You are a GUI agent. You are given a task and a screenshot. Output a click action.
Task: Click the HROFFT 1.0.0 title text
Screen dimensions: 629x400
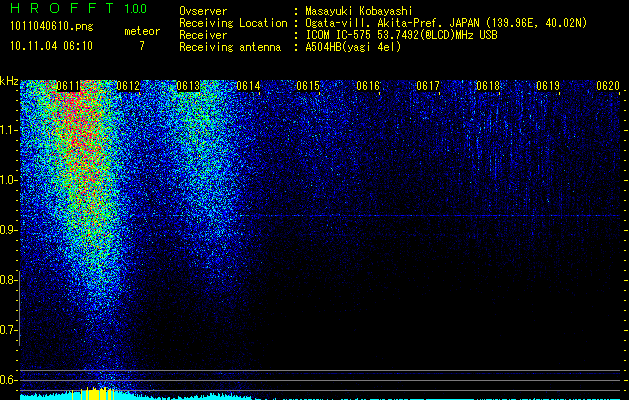pos(79,8)
